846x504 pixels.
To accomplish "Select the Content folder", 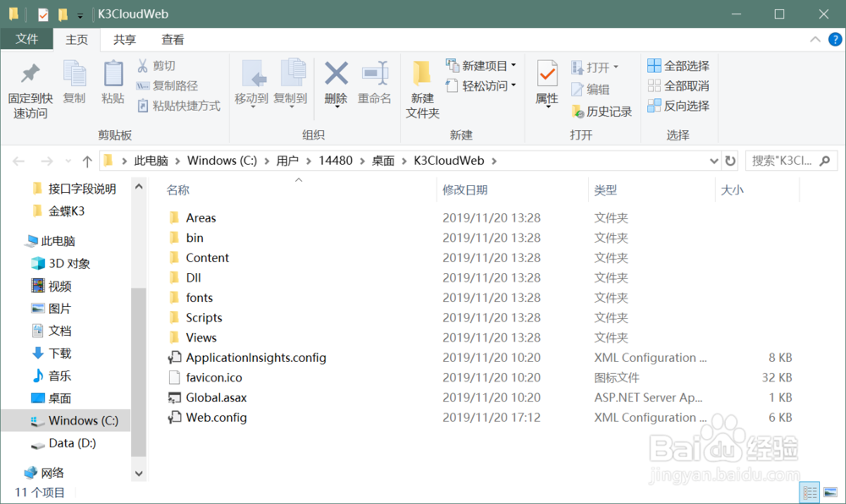I will coord(207,258).
